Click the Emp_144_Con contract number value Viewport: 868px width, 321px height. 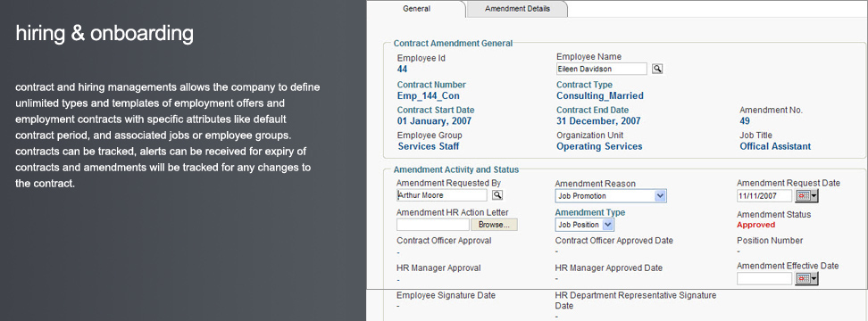tap(428, 95)
